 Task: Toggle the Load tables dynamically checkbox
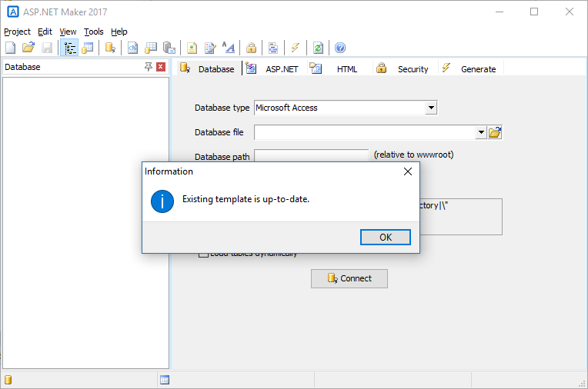pyautogui.click(x=203, y=254)
